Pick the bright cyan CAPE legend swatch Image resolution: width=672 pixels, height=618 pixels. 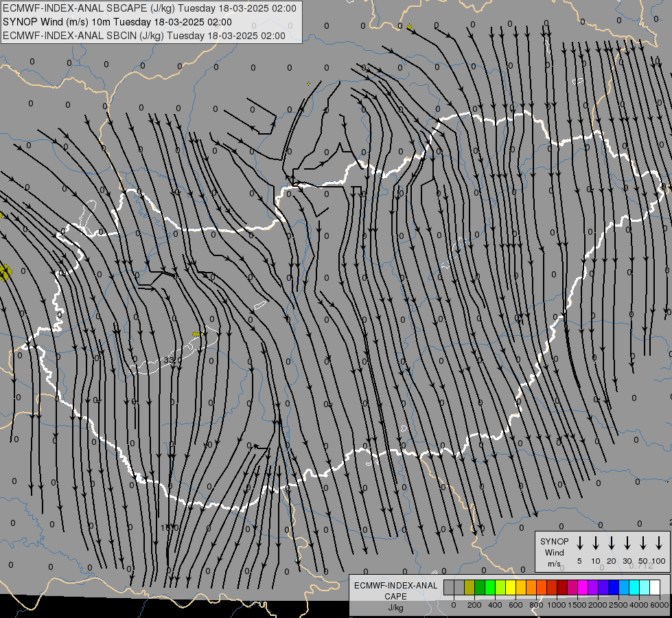634,587
